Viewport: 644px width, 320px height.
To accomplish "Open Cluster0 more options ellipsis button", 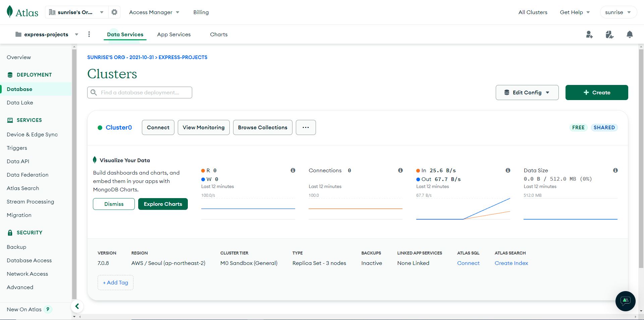I will pyautogui.click(x=306, y=127).
